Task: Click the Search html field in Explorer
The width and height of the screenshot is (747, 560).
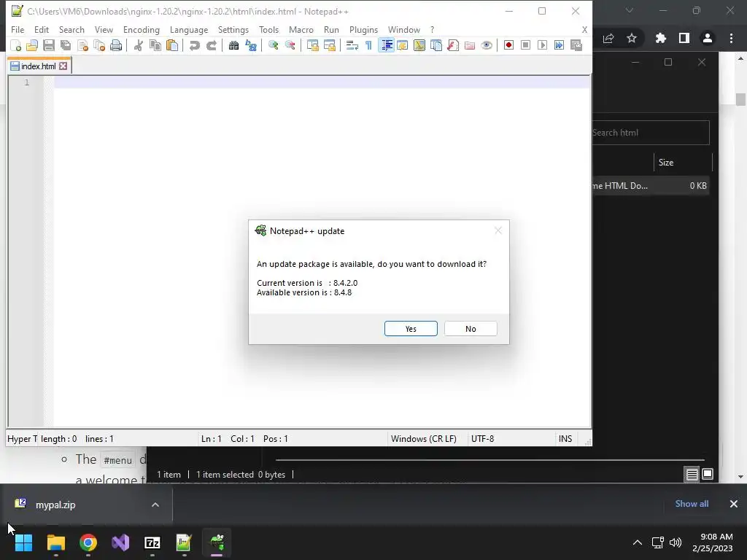Action: (x=650, y=133)
